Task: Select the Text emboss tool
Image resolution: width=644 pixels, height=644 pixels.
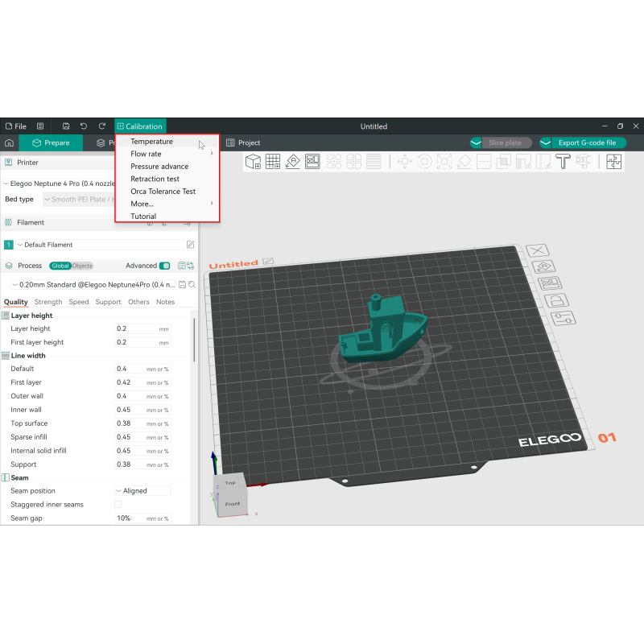Action: (x=563, y=162)
